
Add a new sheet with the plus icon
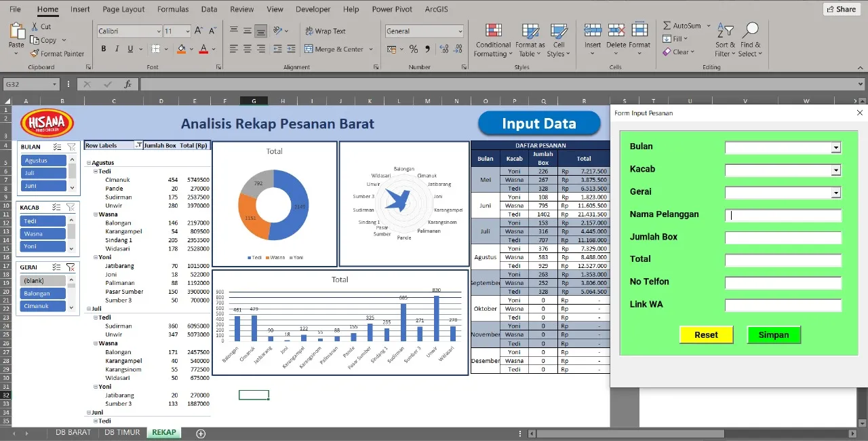[201, 433]
